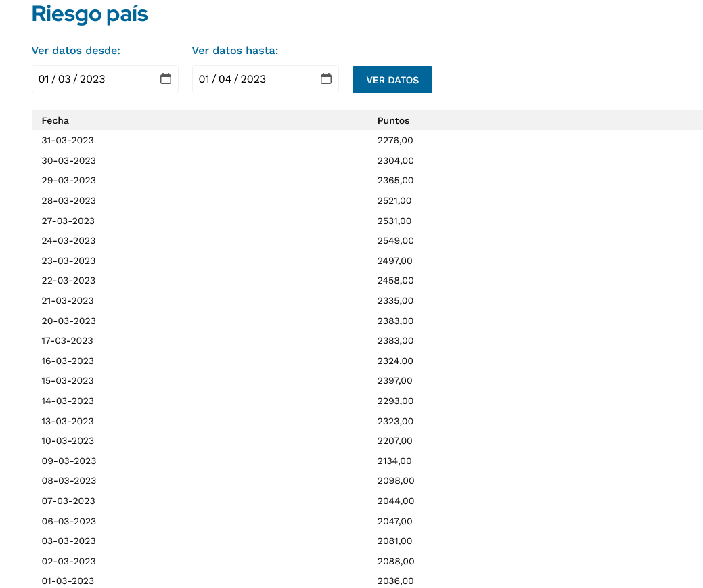
Task: Click the 'Ver datos hasta:' label
Action: coord(235,51)
